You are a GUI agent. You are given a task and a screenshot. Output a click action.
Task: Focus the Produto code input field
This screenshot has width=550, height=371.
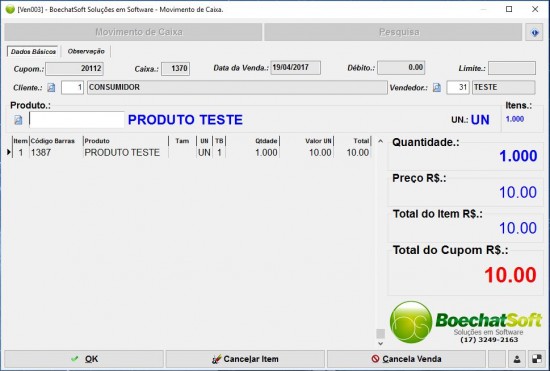(77, 120)
